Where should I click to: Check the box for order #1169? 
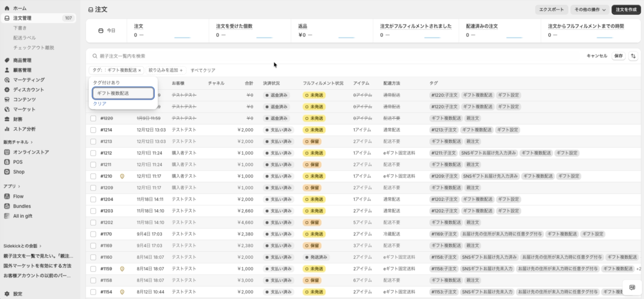click(x=93, y=246)
